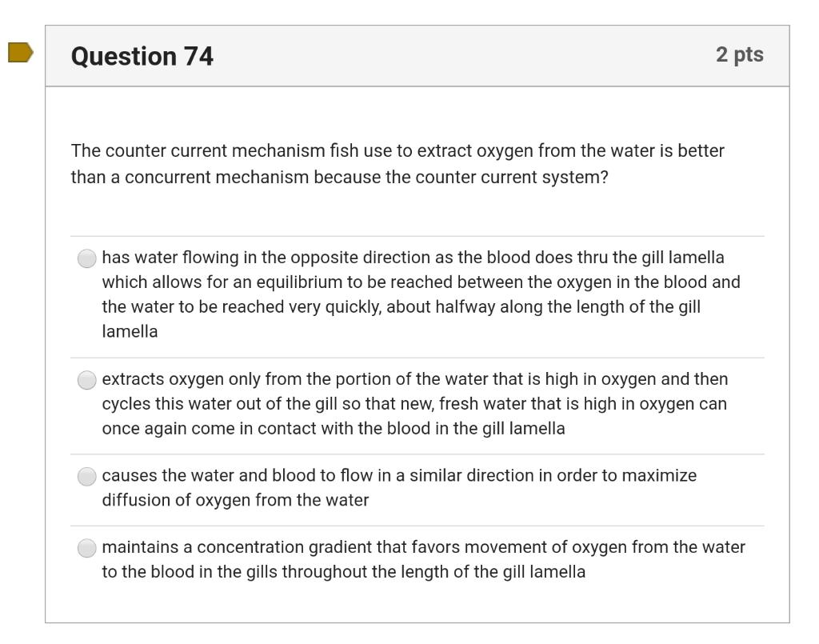Click the Question 74 title text
The image size is (819, 644).
[141, 53]
